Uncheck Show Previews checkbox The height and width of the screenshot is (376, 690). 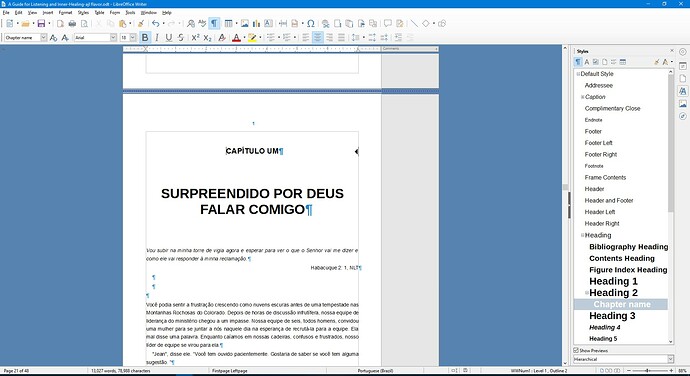pos(576,350)
